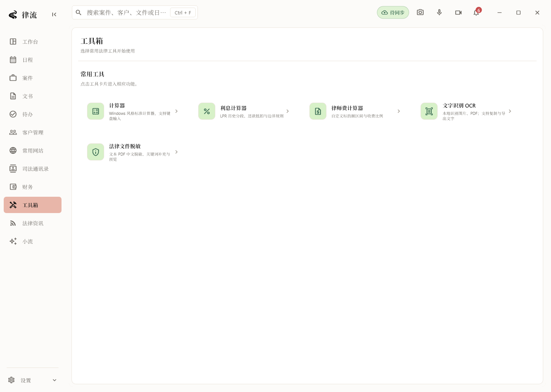Click the chevron arrow on 法律文件脱敏 card
This screenshot has height=392, width=551.
[x=176, y=152]
